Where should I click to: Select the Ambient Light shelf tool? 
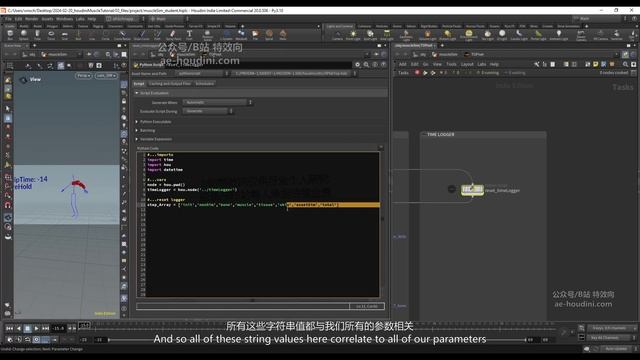[559, 35]
